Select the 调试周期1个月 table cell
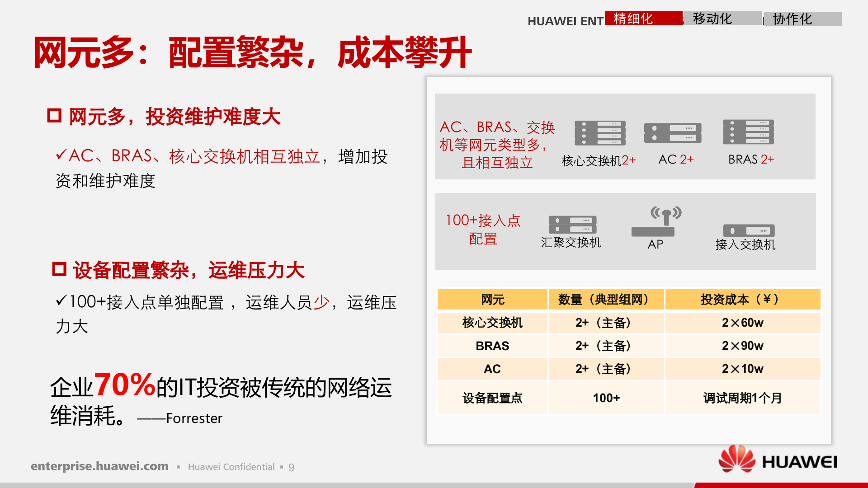The height and width of the screenshot is (488, 868). click(x=742, y=398)
